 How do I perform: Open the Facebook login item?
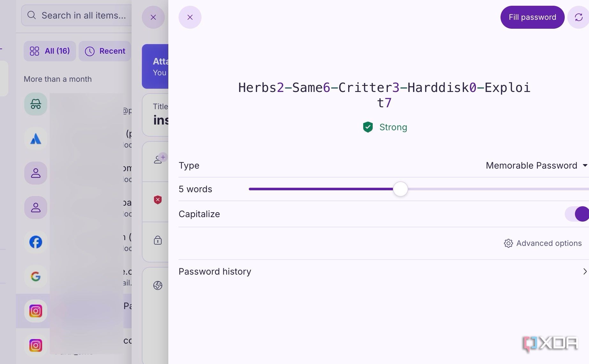point(36,242)
